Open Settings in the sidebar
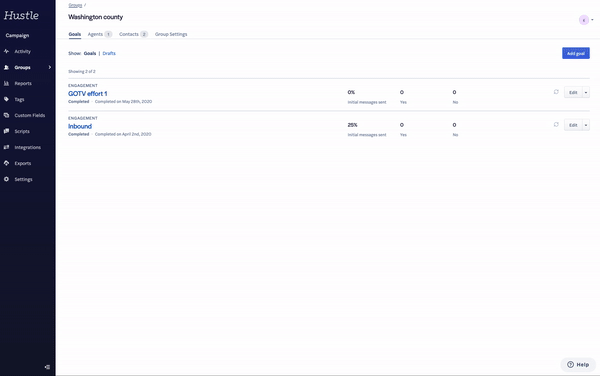The height and width of the screenshot is (376, 600). 23,179
